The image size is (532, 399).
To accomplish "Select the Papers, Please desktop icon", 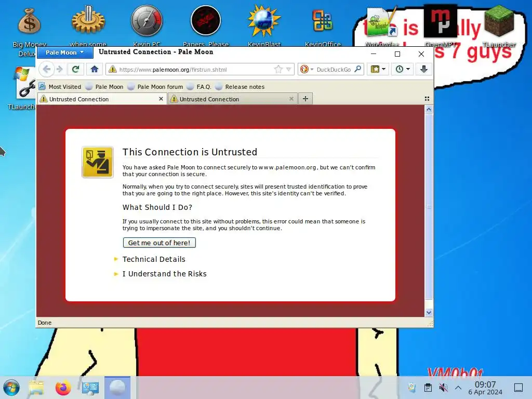I will tap(206, 26).
